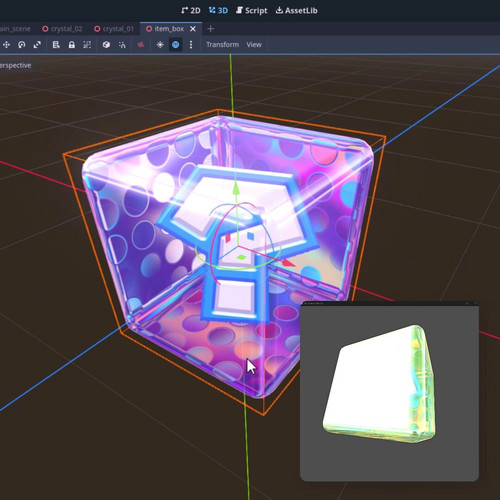Toggle the use local space cube icon
Viewport: 500px width, 500px height.
click(106, 45)
